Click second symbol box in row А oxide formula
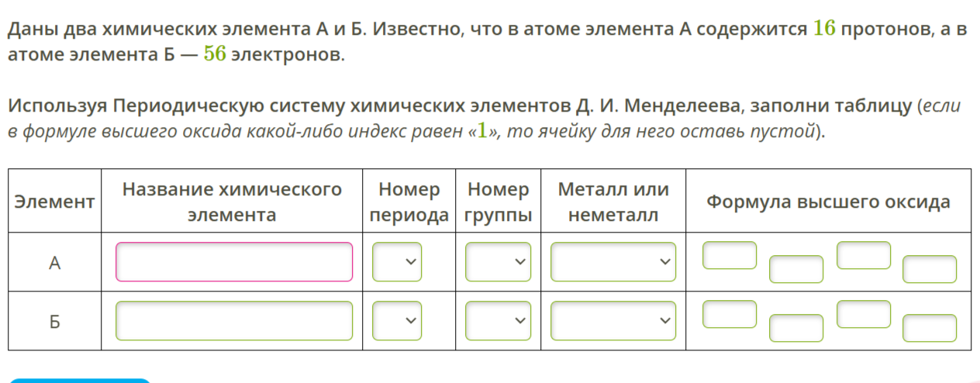The height and width of the screenshot is (383, 980). point(864,255)
